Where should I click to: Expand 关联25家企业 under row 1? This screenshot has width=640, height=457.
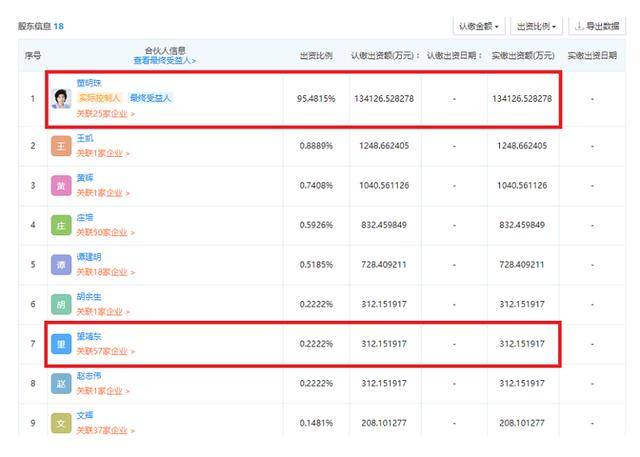coord(105,114)
